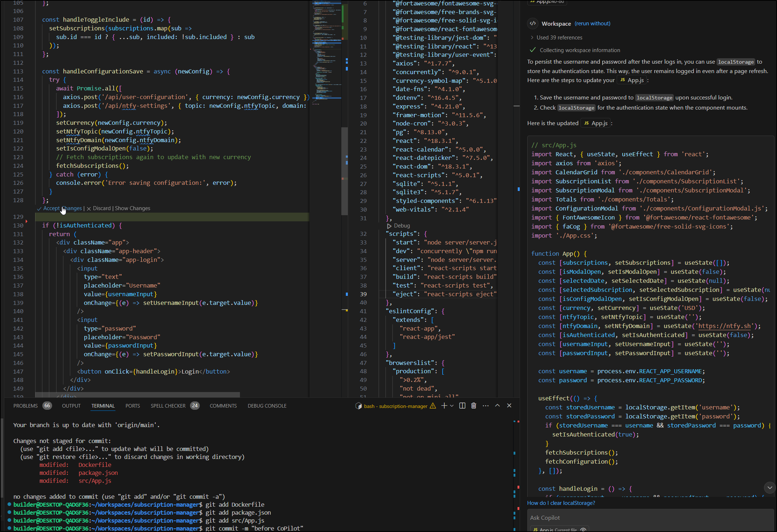777x532 pixels.
Task: Switch to the COMMENTS tab
Action: coord(223,406)
